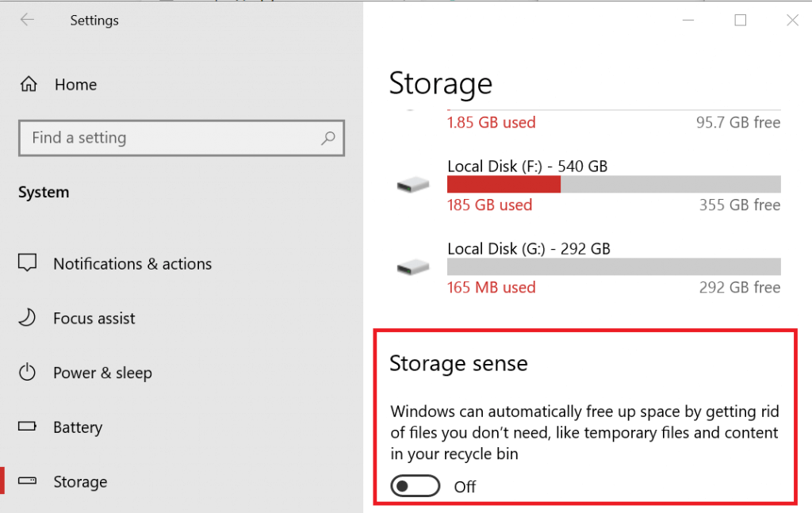The height and width of the screenshot is (513, 812).
Task: Toggle Storage sense switch on
Action: (x=415, y=486)
